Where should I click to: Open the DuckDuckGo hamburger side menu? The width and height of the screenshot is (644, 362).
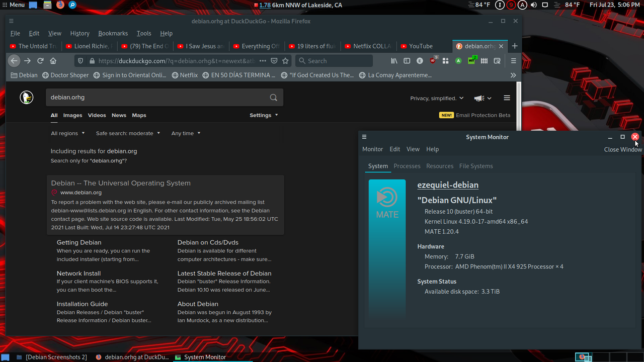coord(507,98)
